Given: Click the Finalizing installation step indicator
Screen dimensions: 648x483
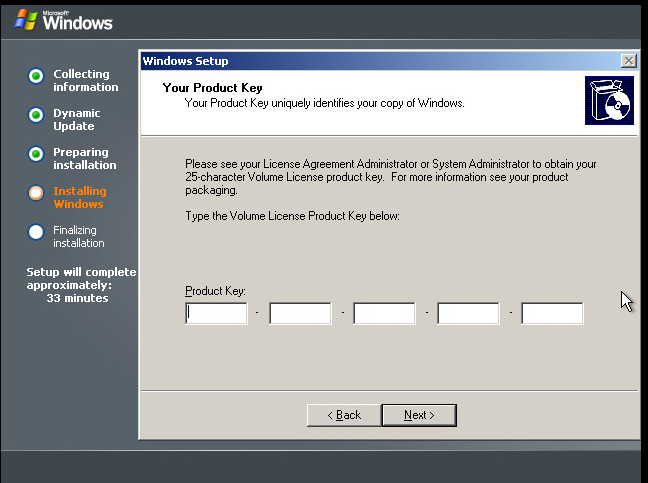Looking at the screenshot, I should click(x=36, y=231).
